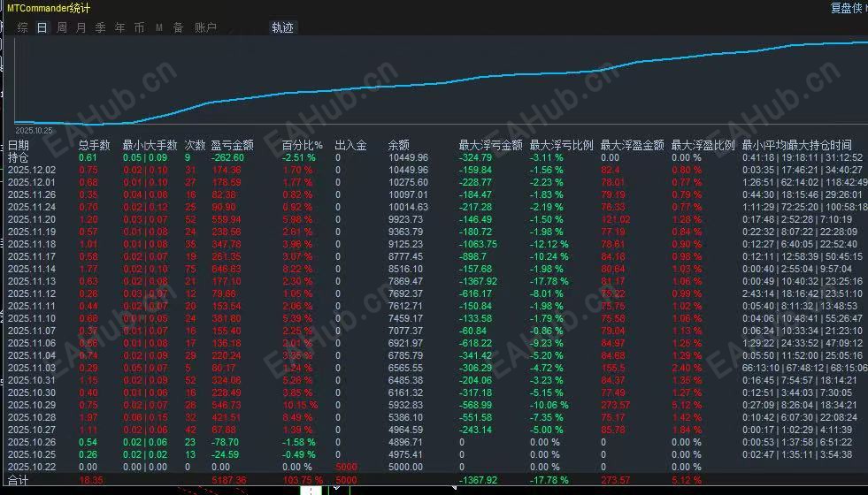
Task: Click the -17.78 % ratio in 2025.11.13 row
Action: (549, 281)
